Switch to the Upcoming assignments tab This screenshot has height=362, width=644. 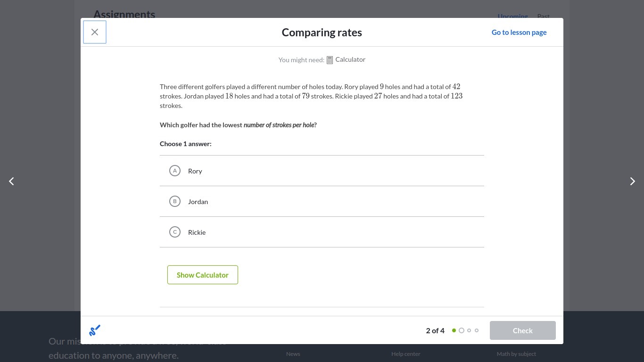tap(512, 16)
